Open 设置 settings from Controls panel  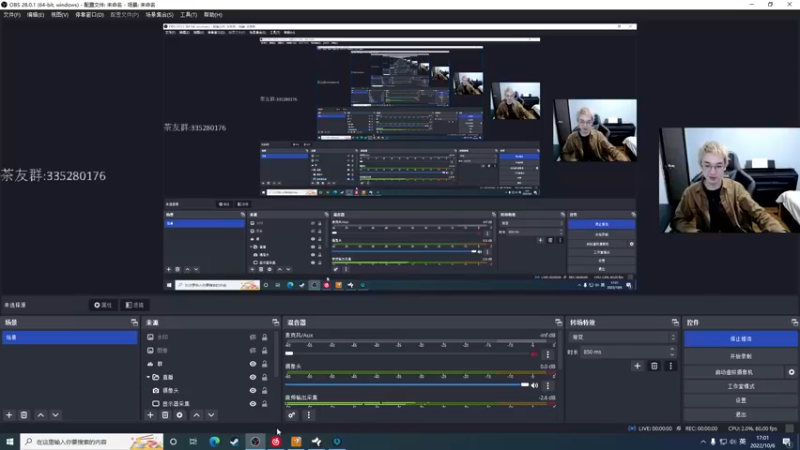pyautogui.click(x=740, y=401)
